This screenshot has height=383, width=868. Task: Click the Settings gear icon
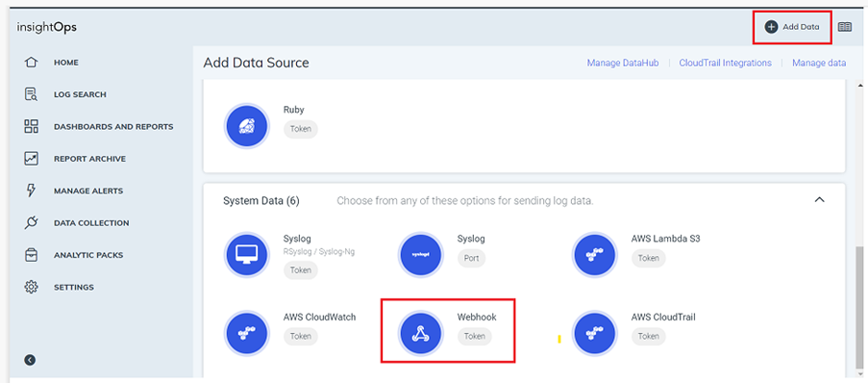point(31,287)
